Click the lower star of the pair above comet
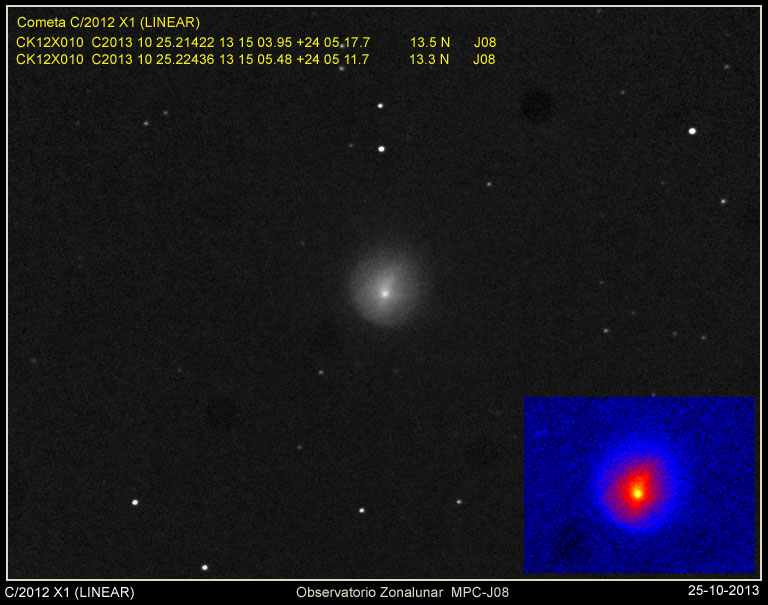768x605 pixels. 381,149
